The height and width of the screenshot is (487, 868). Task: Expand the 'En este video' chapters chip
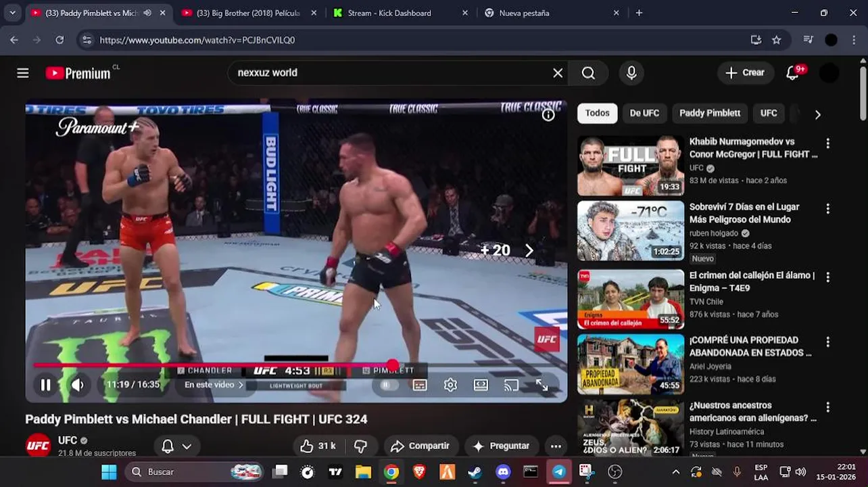coord(214,385)
